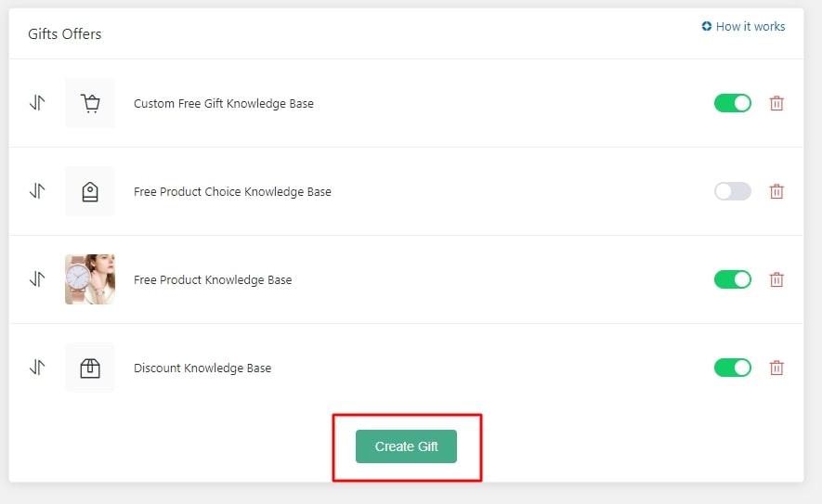Click sort handle for Discount Knowledge Base
Screen dimensions: 822x504
pos(37,368)
